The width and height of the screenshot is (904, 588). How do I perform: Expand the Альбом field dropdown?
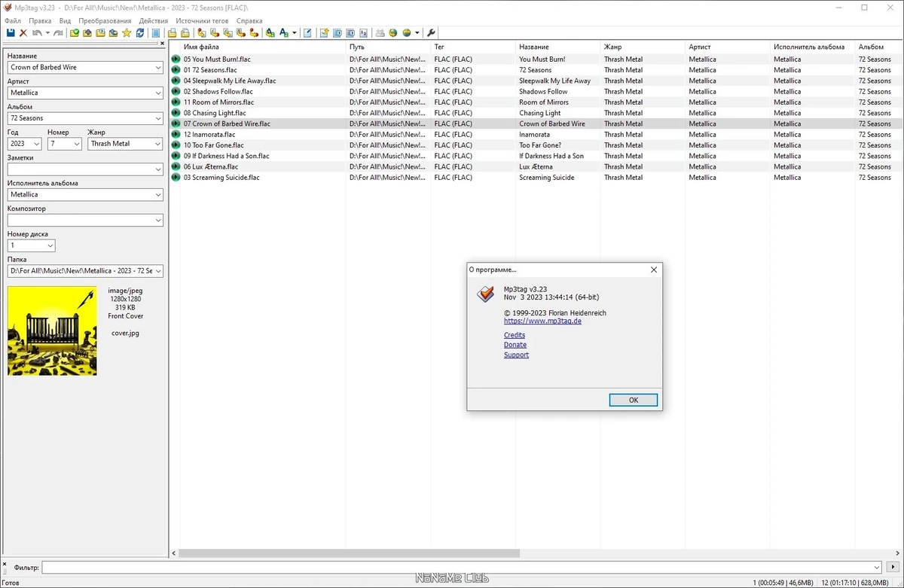click(157, 118)
